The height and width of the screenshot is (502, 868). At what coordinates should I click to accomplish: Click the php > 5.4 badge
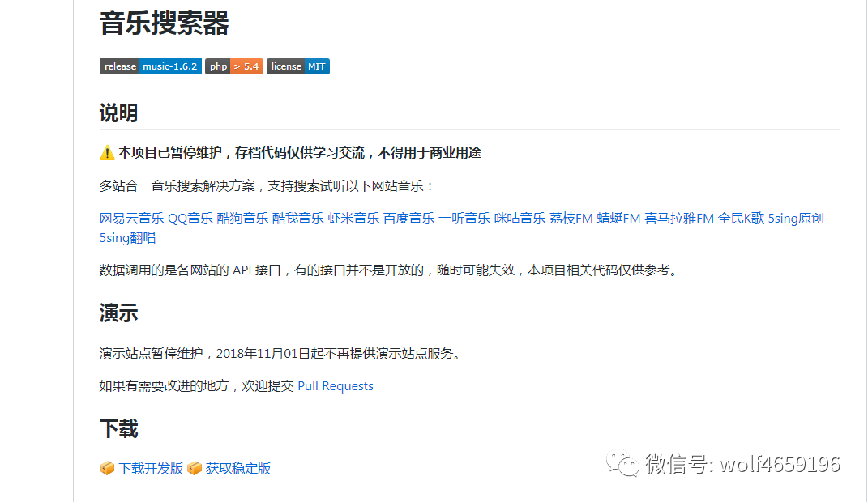[x=234, y=66]
